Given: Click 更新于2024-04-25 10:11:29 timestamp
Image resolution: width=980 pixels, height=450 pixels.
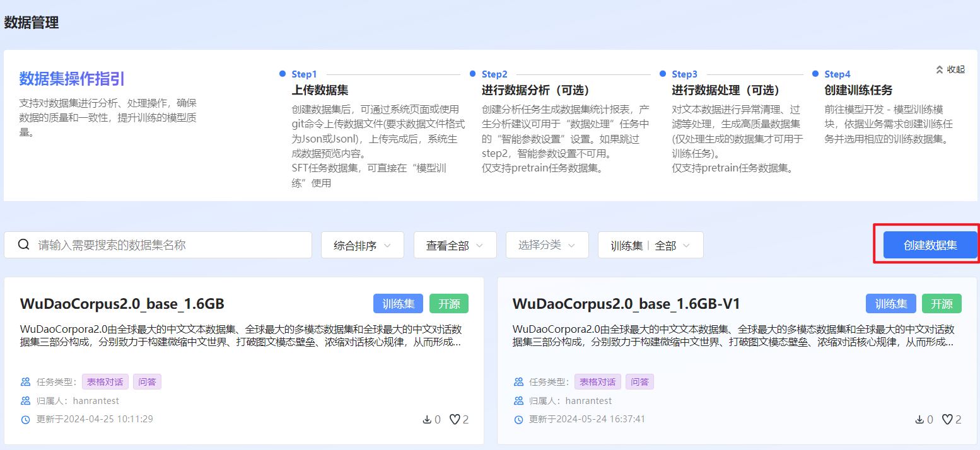Looking at the screenshot, I should pos(95,419).
